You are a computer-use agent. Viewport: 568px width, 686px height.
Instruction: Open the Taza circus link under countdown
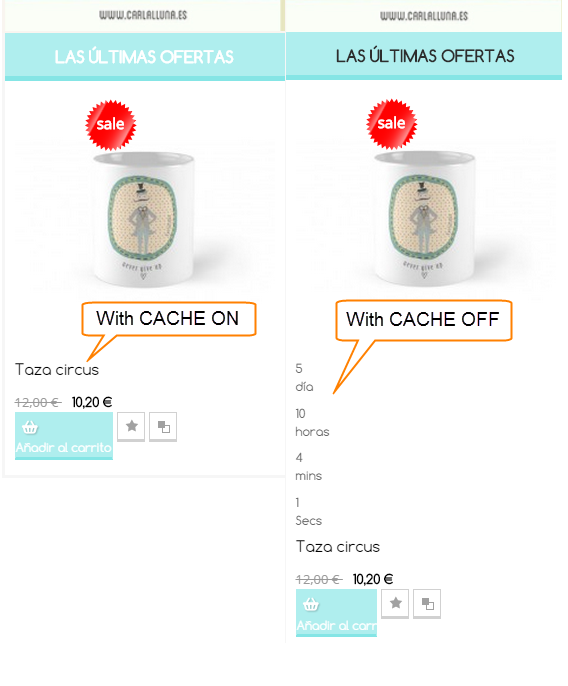pyautogui.click(x=338, y=547)
